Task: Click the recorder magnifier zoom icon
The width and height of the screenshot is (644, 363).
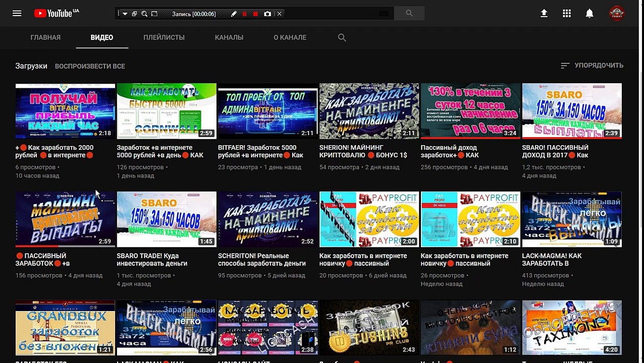Action: point(144,14)
